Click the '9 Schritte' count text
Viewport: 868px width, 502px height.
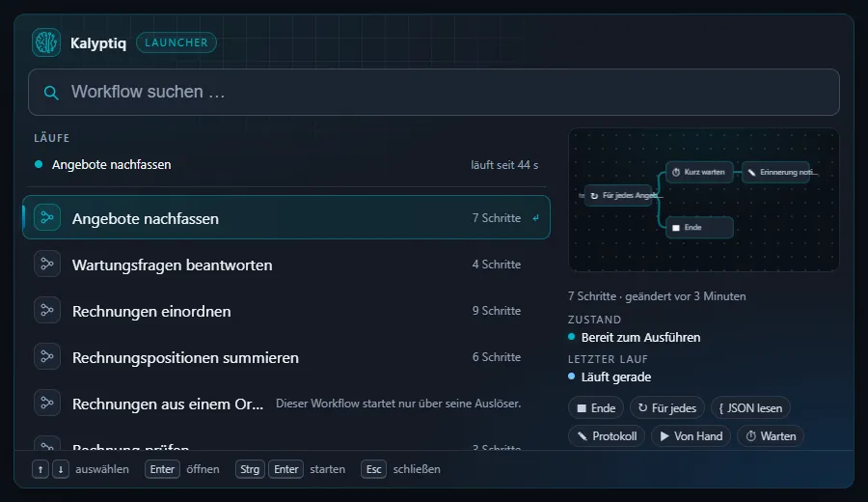pyautogui.click(x=496, y=311)
